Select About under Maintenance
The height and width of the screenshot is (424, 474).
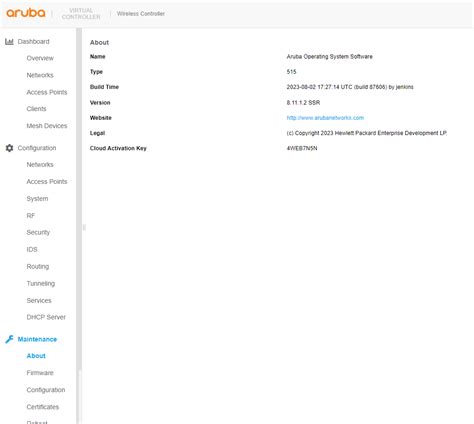tap(36, 356)
